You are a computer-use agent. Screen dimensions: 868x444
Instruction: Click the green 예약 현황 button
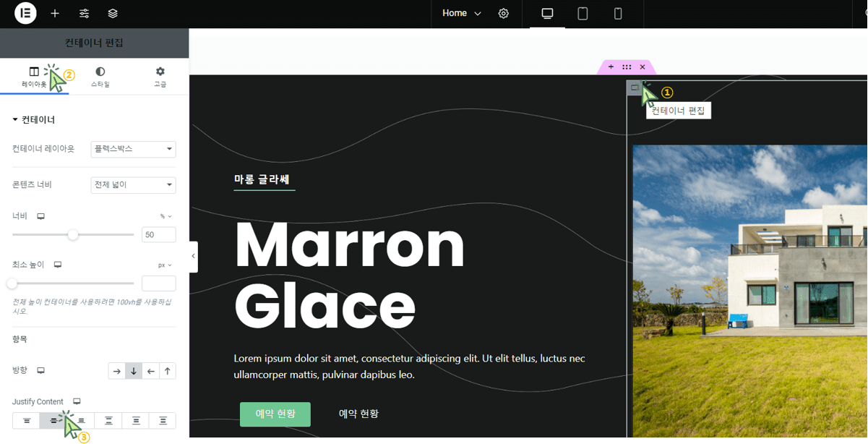coord(275,414)
